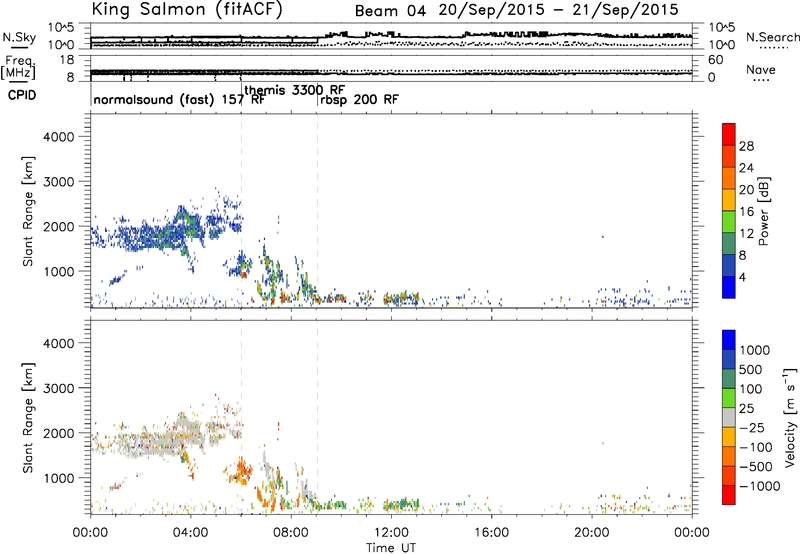Click the 'N.Sky' legend label
The width and height of the screenshot is (800, 554).
pos(19,37)
